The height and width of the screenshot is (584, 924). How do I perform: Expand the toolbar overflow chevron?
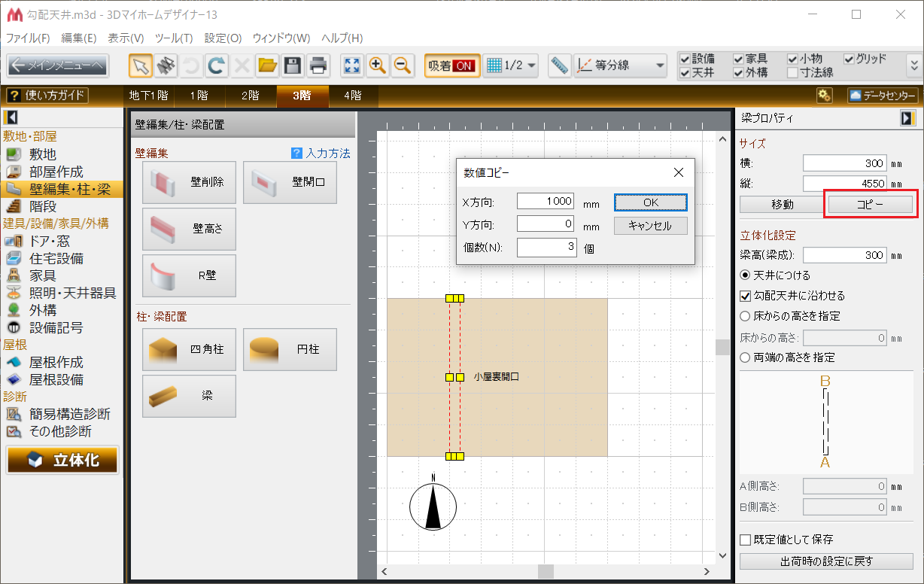(x=913, y=65)
